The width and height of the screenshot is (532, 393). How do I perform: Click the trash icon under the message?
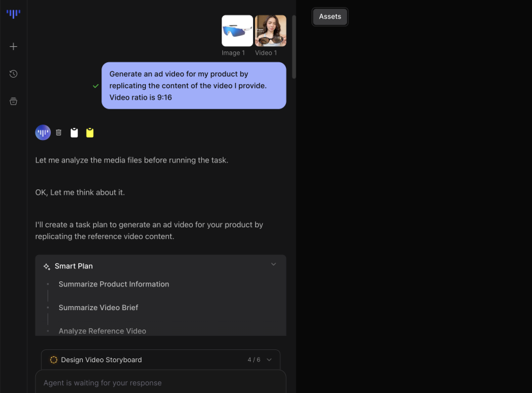point(58,132)
